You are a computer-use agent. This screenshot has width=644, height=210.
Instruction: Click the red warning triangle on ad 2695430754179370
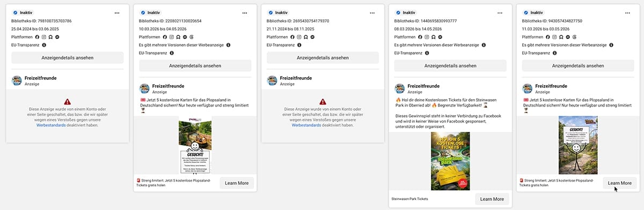(x=323, y=101)
